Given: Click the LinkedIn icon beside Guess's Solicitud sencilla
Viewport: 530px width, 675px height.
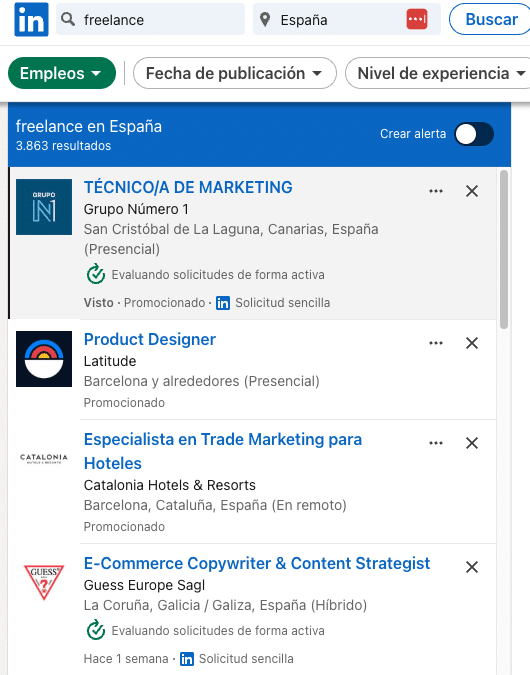Looking at the screenshot, I should (186, 659).
